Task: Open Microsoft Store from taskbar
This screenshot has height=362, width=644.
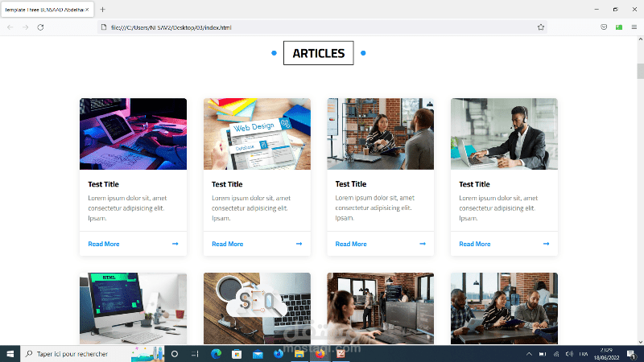Action: click(x=237, y=354)
